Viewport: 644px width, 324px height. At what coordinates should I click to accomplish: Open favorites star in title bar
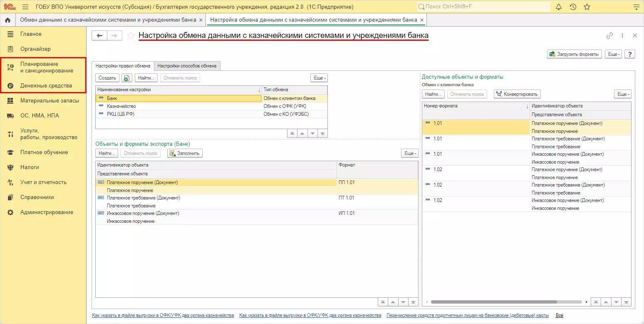(x=587, y=7)
